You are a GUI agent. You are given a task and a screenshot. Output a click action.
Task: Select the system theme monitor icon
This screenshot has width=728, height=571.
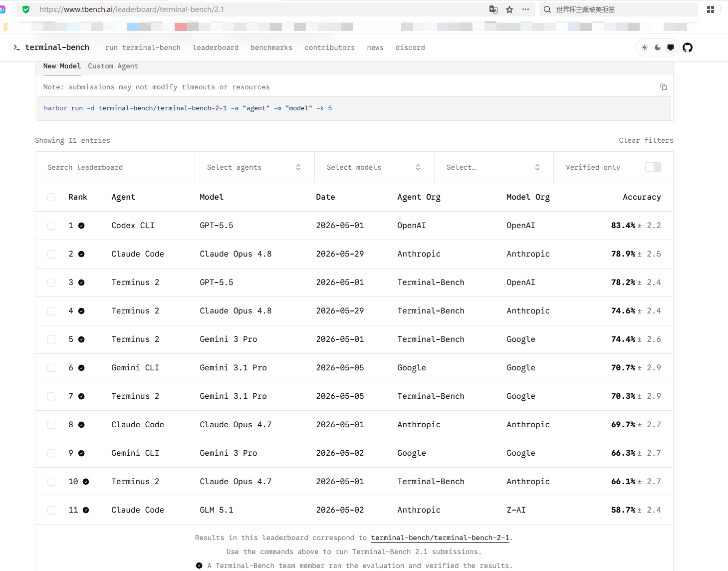click(671, 47)
